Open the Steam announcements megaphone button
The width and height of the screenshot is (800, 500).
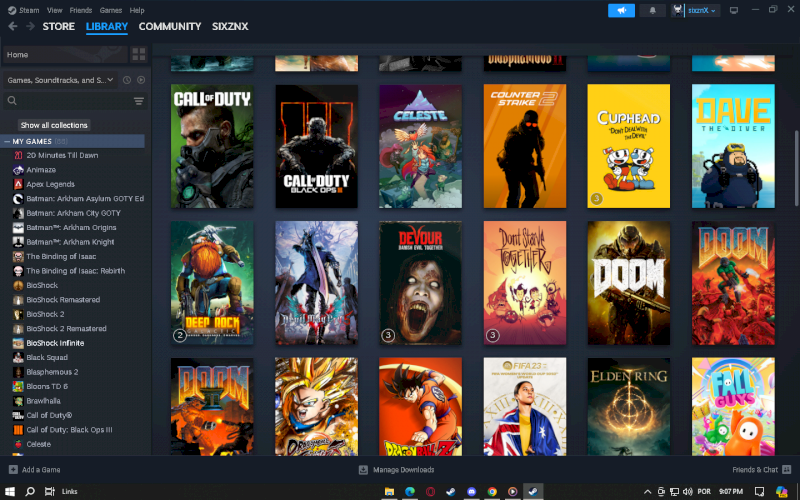click(621, 10)
